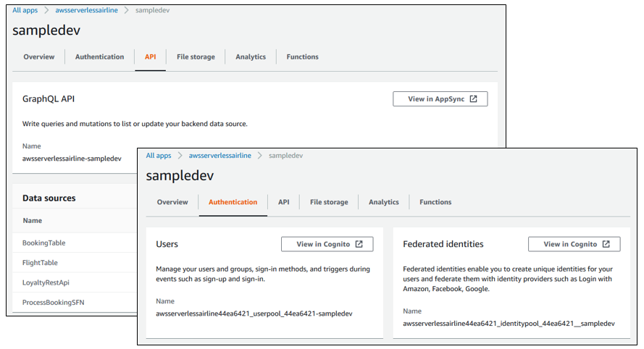
Task: Click the Data sources heading
Action: tap(49, 198)
